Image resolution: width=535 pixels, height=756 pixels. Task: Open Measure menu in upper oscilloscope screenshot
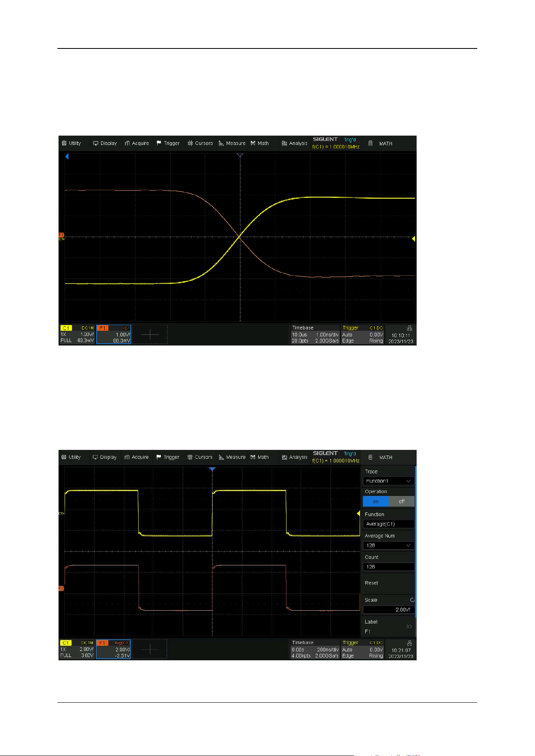[x=232, y=143]
